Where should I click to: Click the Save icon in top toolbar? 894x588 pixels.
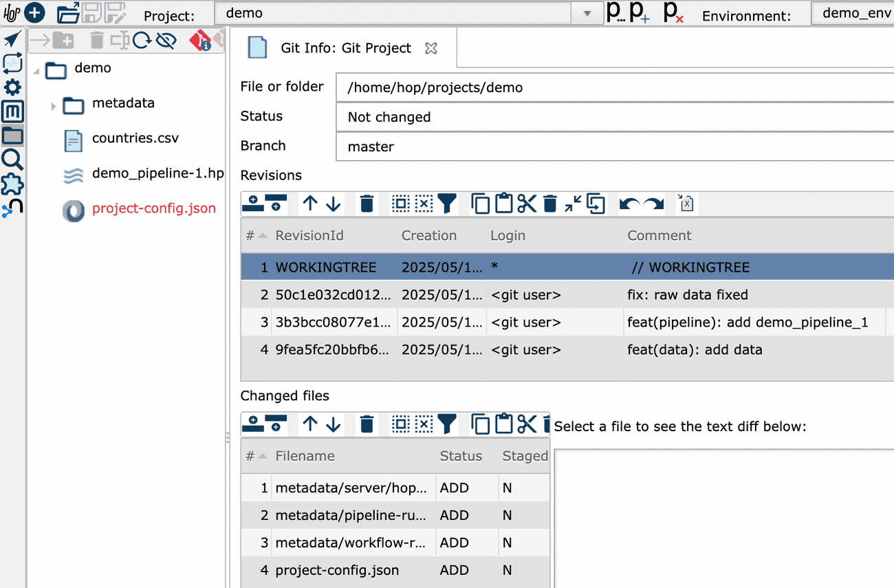pos(92,12)
